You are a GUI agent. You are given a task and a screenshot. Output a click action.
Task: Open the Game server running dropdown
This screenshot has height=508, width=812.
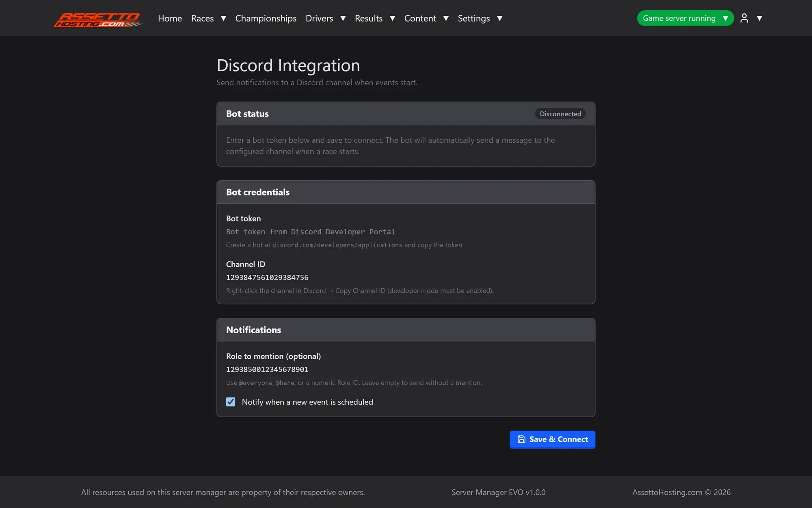[685, 18]
